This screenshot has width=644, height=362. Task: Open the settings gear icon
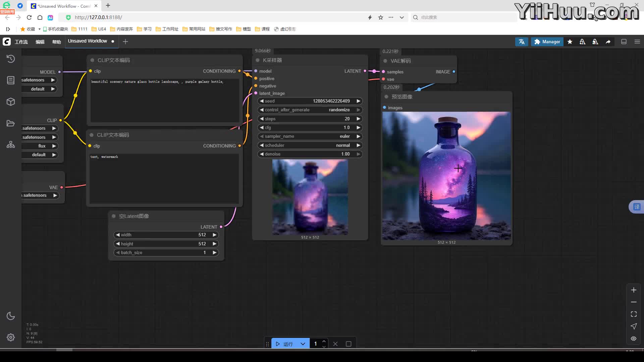click(x=11, y=337)
